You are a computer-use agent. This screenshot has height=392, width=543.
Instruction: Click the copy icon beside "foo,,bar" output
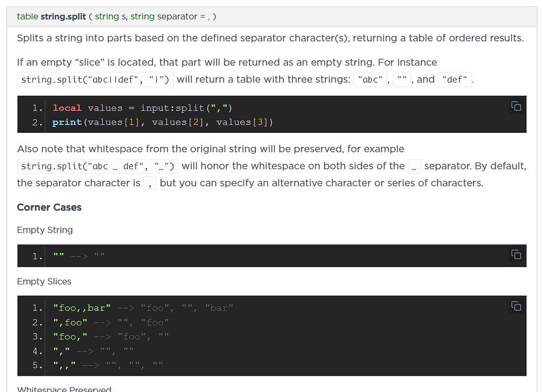516,306
